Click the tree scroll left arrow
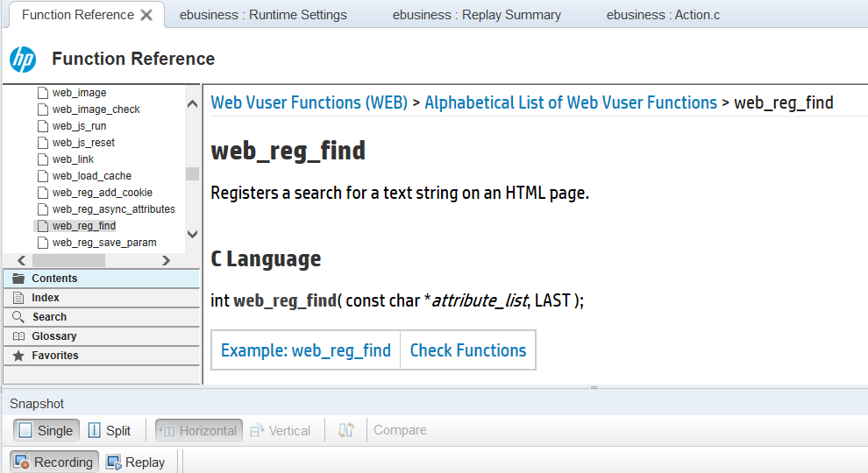 (22, 260)
